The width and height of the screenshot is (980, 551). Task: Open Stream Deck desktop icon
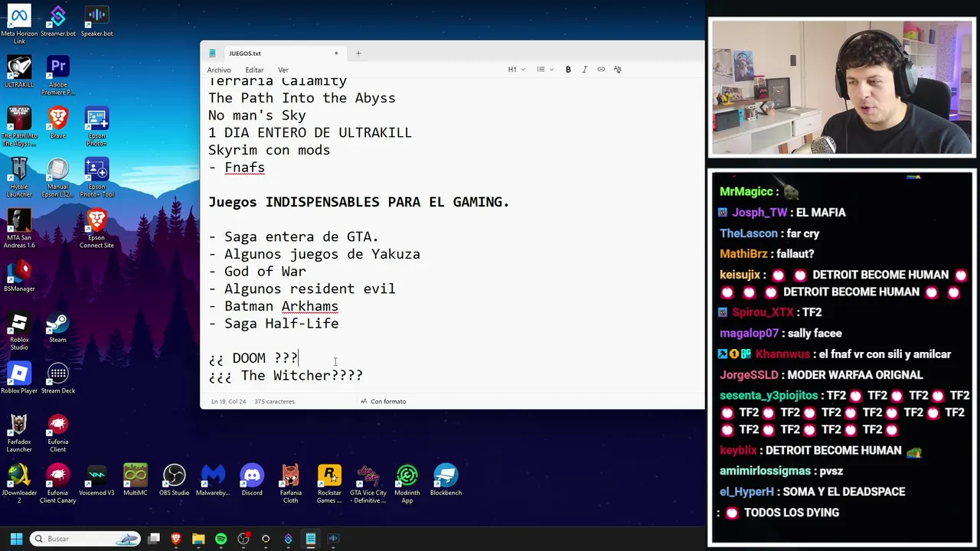tap(58, 377)
